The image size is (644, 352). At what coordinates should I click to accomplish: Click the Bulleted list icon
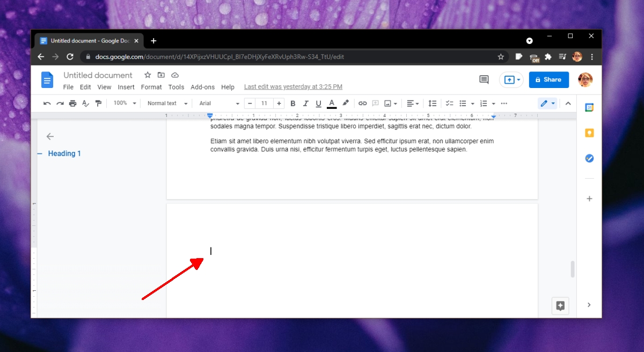[463, 103]
